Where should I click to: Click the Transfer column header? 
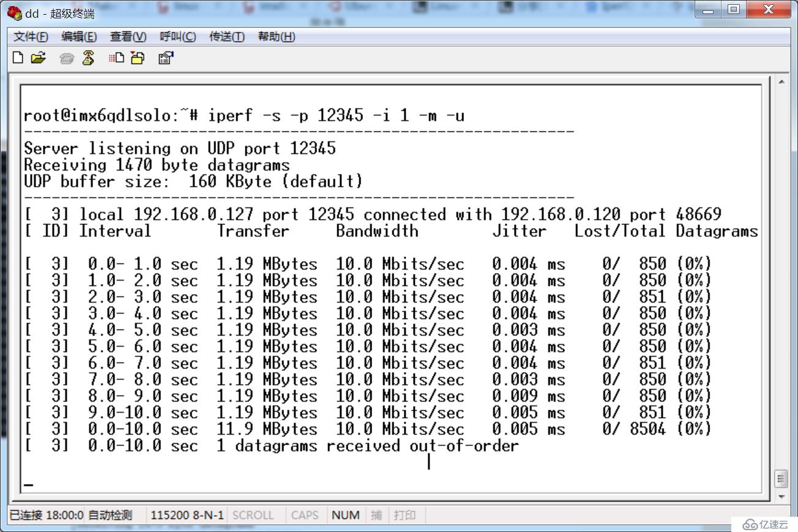pyautogui.click(x=253, y=231)
